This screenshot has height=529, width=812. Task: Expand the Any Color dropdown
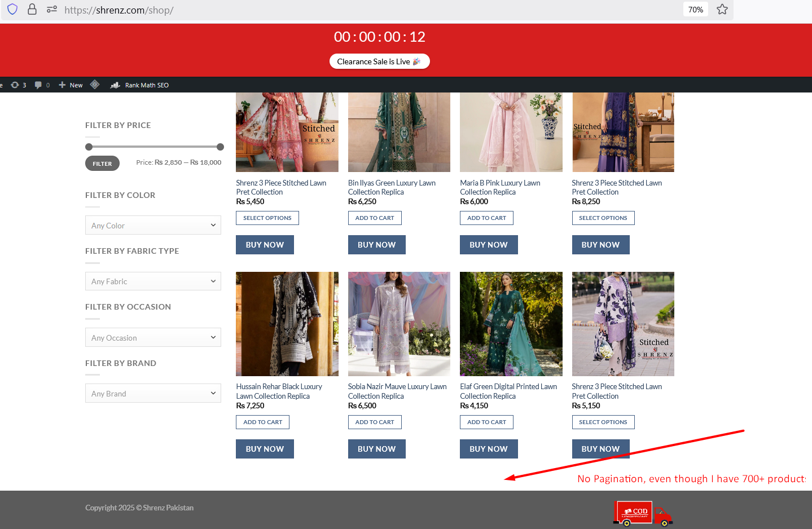[x=153, y=225]
